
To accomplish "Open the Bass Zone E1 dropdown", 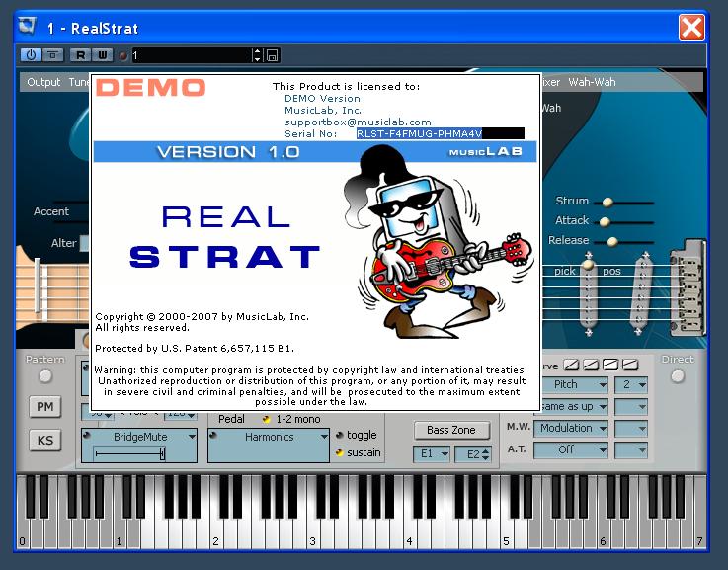I will click(x=432, y=454).
